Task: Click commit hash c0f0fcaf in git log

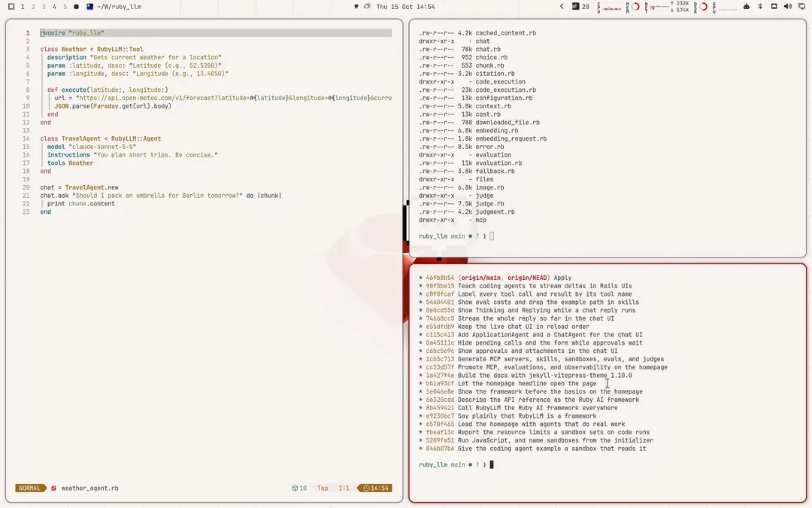Action: [440, 294]
